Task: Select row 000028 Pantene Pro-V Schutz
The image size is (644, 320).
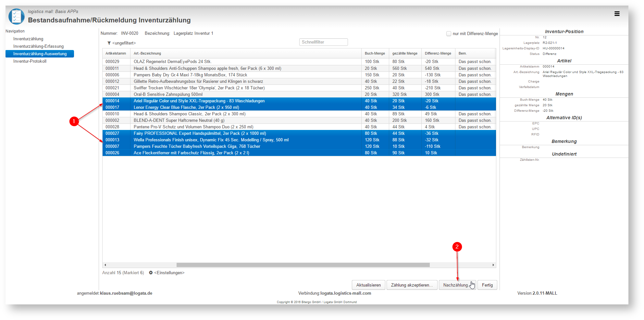Action: pos(299,127)
